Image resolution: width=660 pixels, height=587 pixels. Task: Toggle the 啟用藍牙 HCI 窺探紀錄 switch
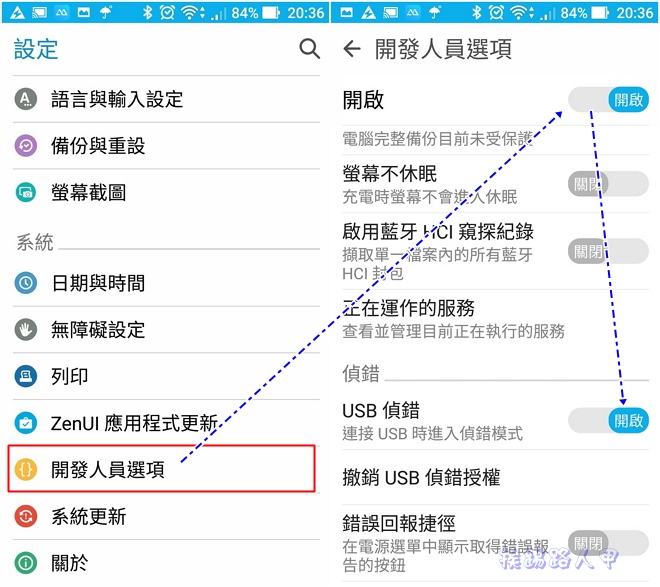pyautogui.click(x=608, y=251)
